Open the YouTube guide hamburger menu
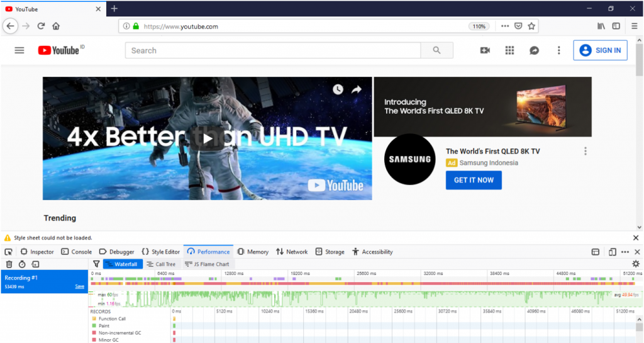Image resolution: width=644 pixels, height=343 pixels. tap(19, 50)
